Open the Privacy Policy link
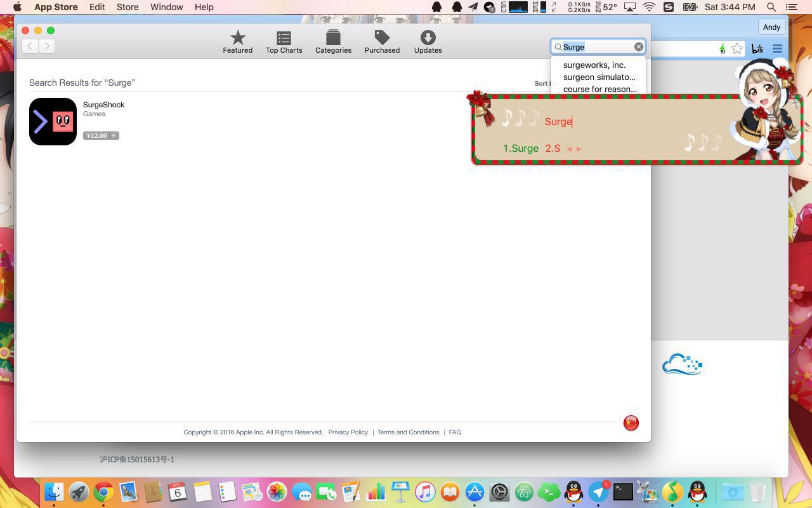The height and width of the screenshot is (508, 812). 348,432
